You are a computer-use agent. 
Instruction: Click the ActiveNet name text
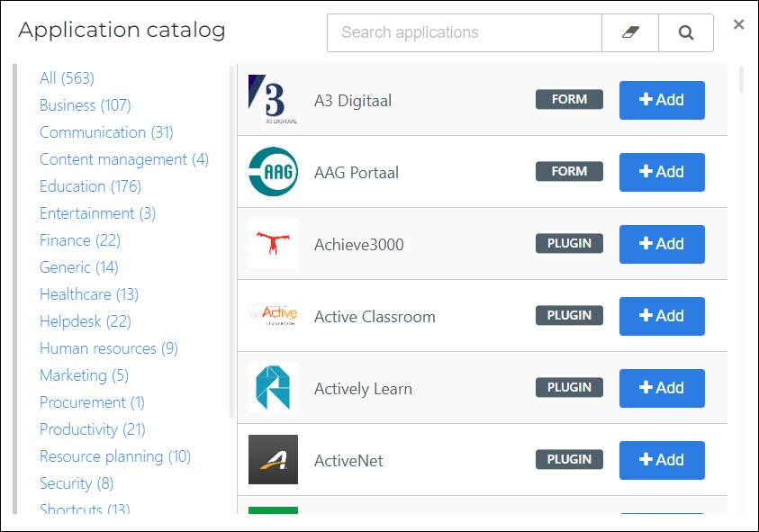click(x=348, y=461)
